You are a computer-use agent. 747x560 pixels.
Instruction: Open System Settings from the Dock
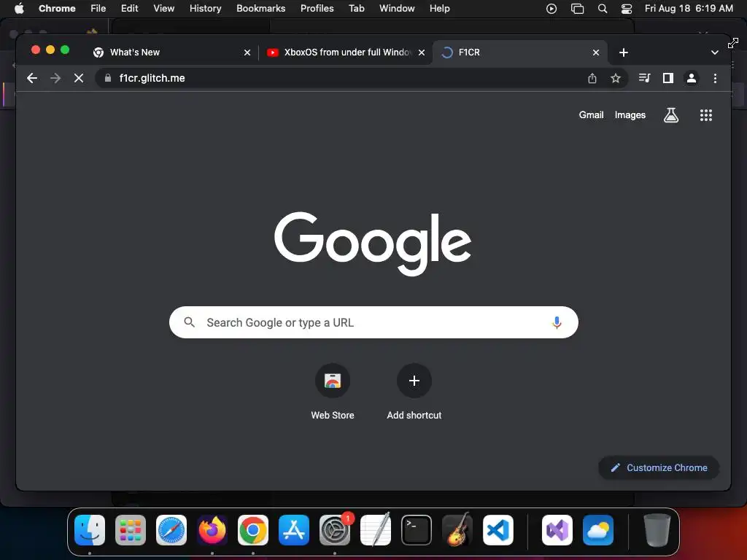click(335, 530)
